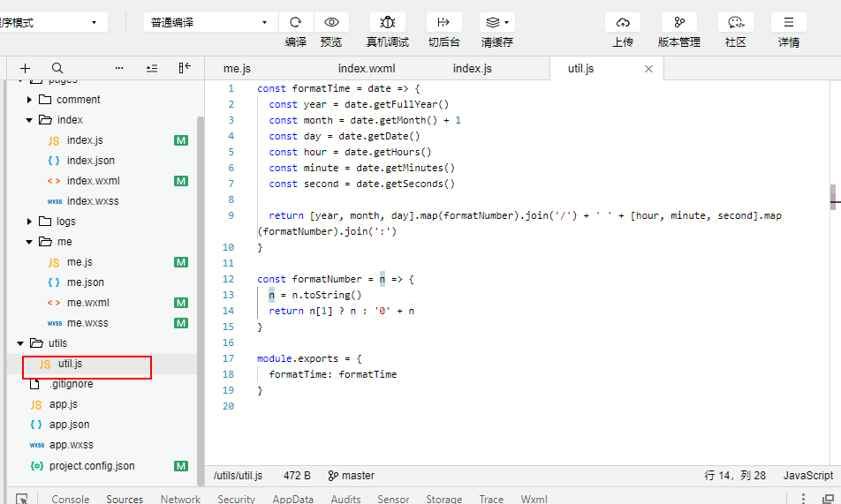841x504 pixels.
Task: Open the Console devtools tab
Action: (x=71, y=499)
